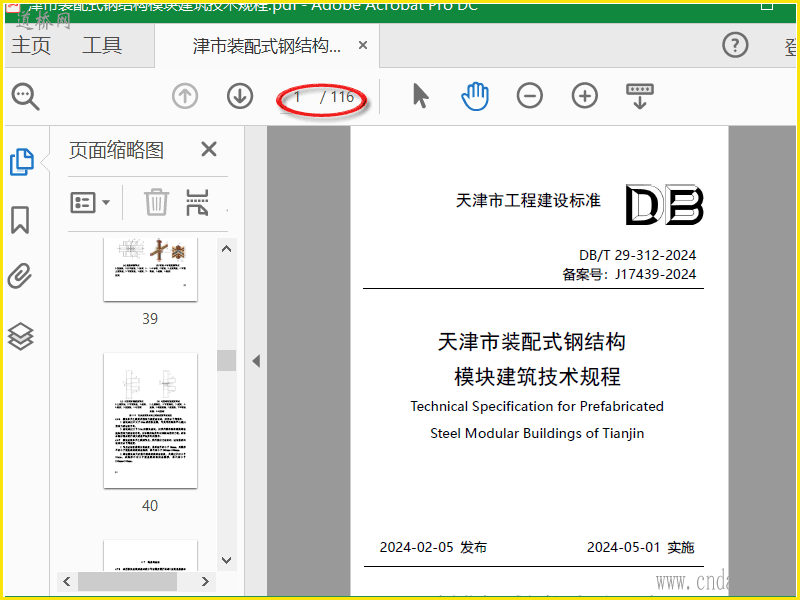Click the current page number field
The height and width of the screenshot is (600, 800).
pos(297,96)
